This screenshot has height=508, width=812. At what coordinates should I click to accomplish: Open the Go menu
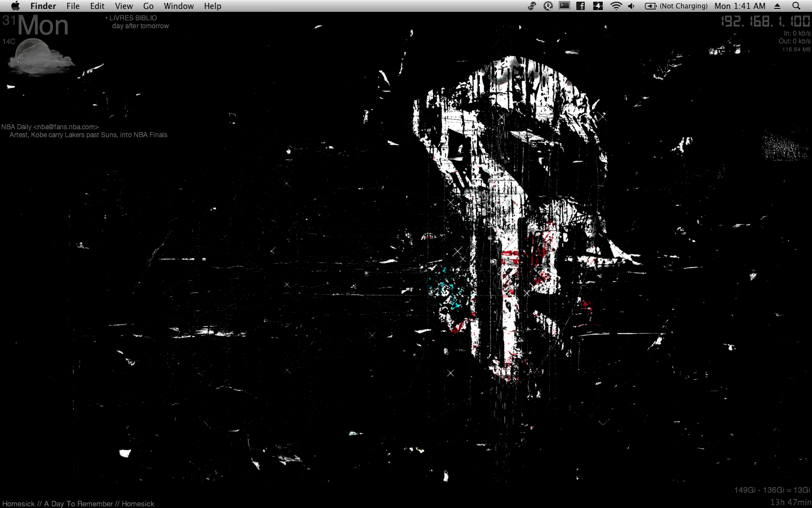(148, 6)
